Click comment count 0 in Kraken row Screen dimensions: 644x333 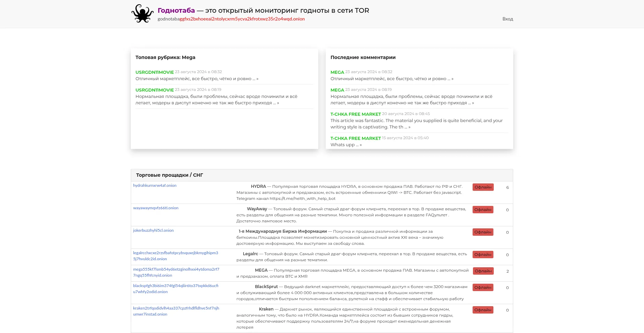tap(507, 310)
